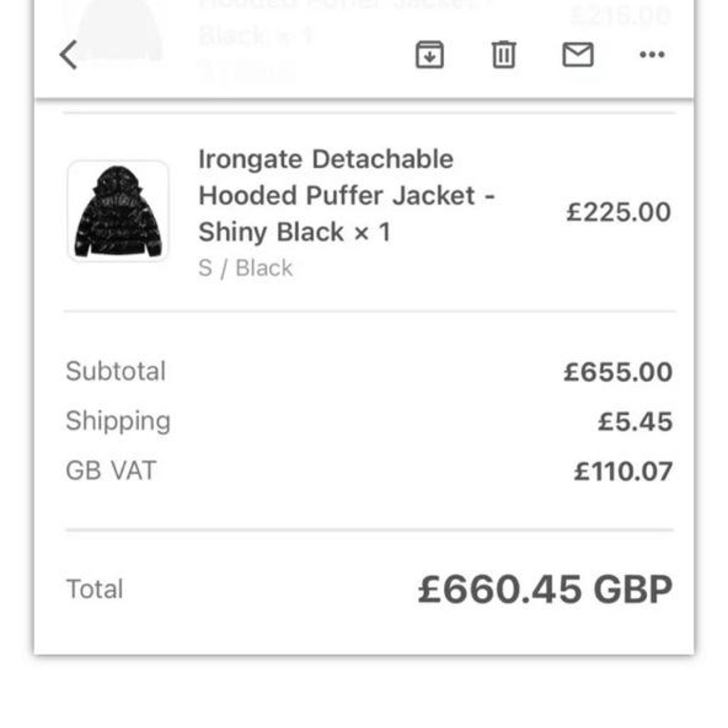Open the three-dot more options menu
The height and width of the screenshot is (728, 728).
point(652,55)
